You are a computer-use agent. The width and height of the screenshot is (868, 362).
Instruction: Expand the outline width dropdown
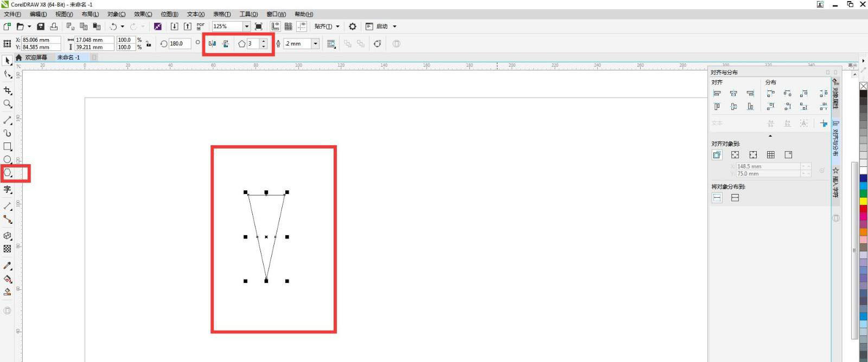pos(315,44)
